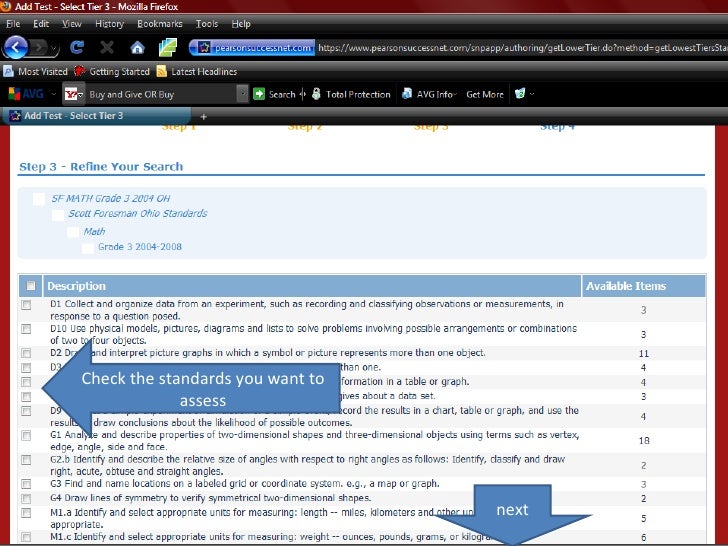Click available items value 11 for D2
728x546 pixels.
(644, 353)
